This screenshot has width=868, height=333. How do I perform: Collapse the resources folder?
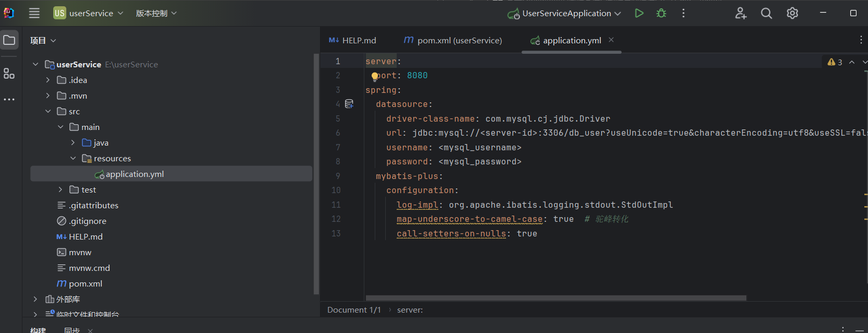[73, 158]
